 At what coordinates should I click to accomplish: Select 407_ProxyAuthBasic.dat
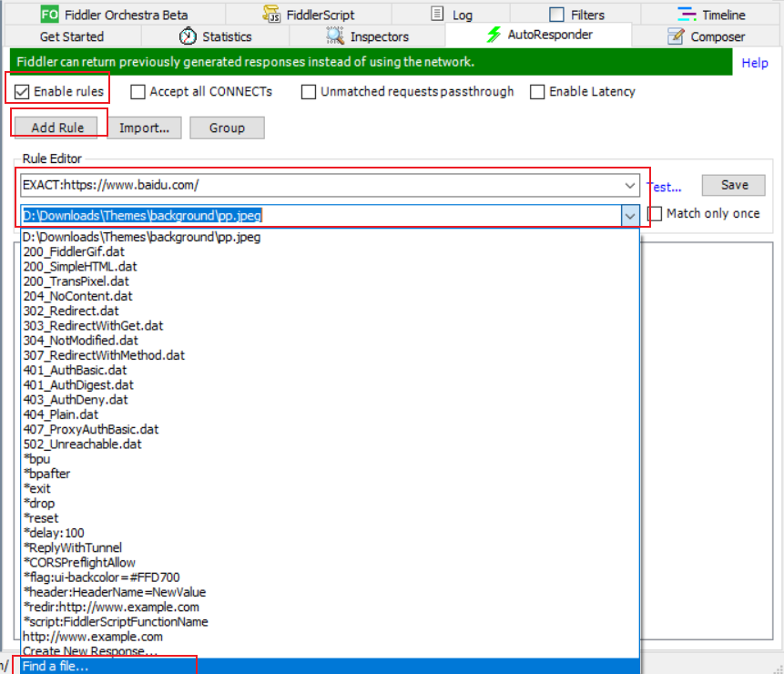click(330, 430)
